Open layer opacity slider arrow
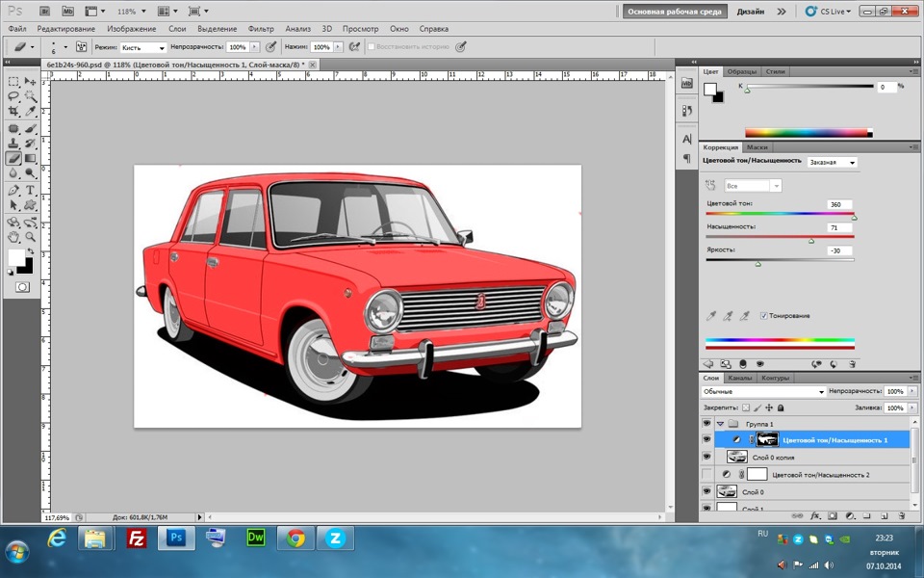Screen dimensions: 924x578 (912, 391)
